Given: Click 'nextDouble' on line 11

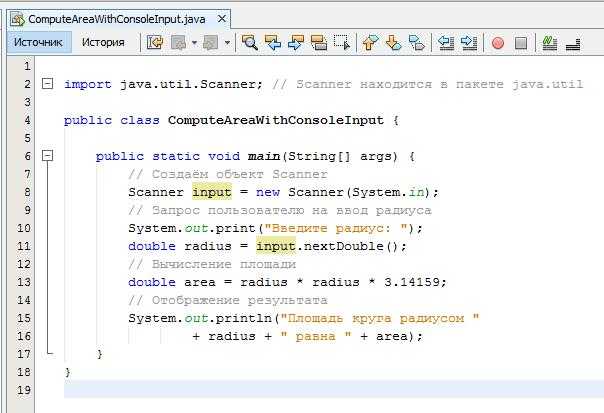Looking at the screenshot, I should (x=344, y=246).
